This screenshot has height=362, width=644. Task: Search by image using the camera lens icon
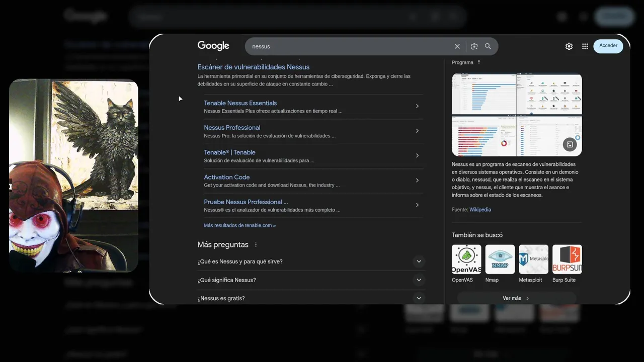474,46
